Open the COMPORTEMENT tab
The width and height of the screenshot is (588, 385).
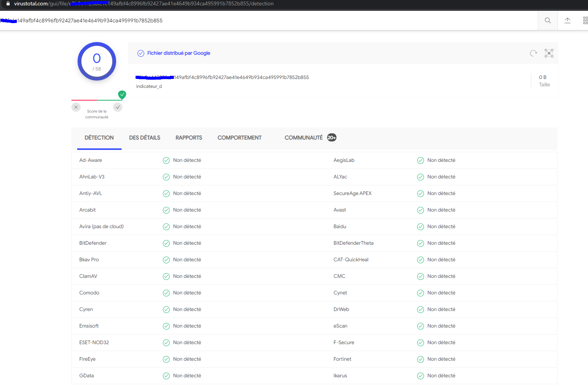click(240, 138)
